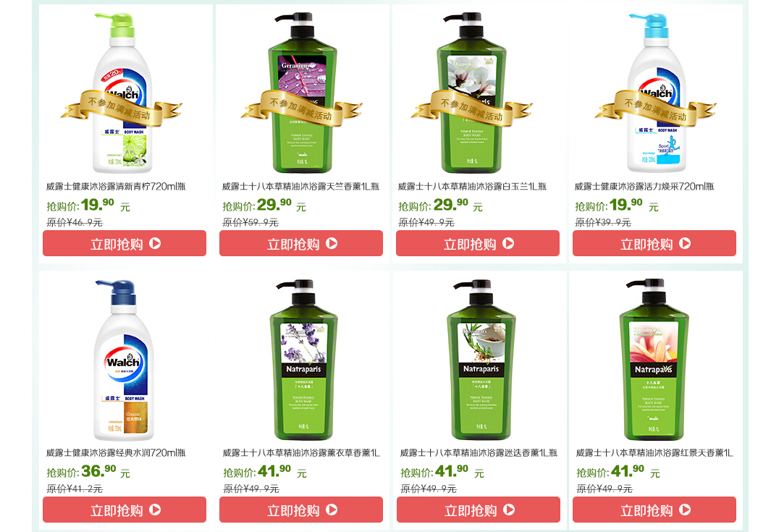Click buy-now button for 薰衣草香薰 body wash
Viewport: 771px width, 532px height.
301,510
